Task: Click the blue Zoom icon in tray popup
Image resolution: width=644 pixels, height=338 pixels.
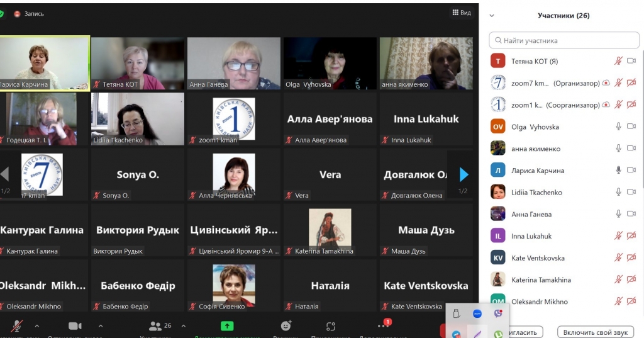Action: [477, 313]
